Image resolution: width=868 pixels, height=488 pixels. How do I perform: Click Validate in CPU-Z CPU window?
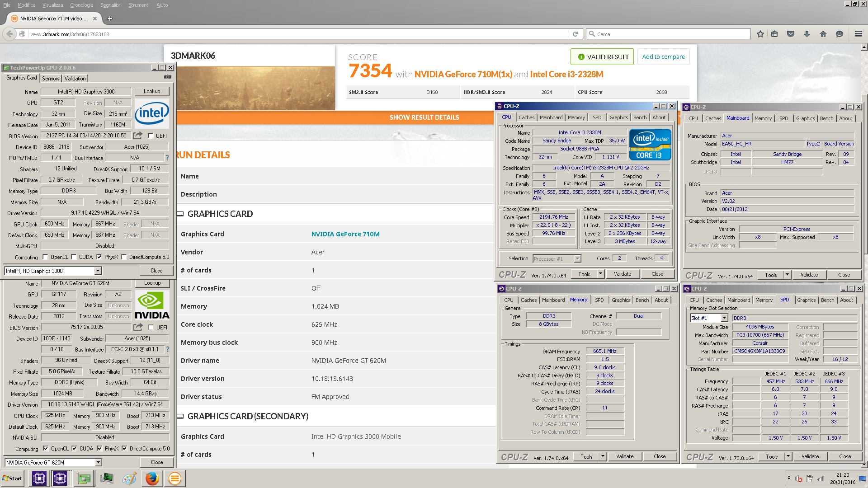(x=623, y=274)
